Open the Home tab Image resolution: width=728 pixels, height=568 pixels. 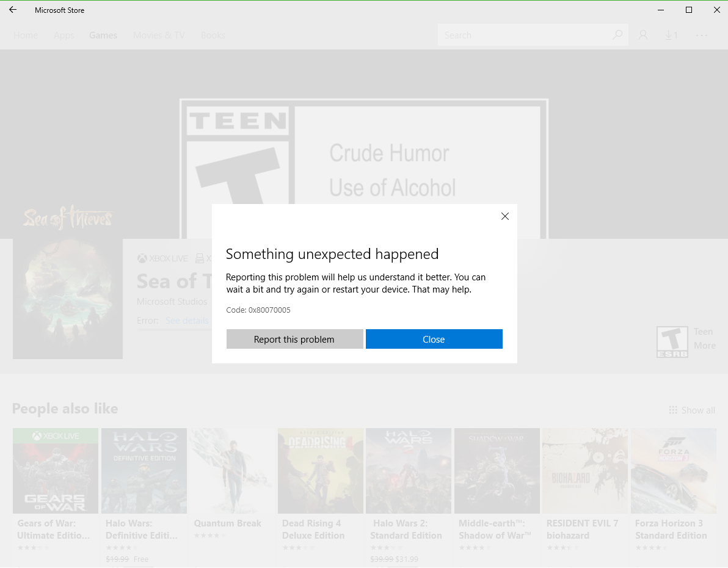[26, 35]
